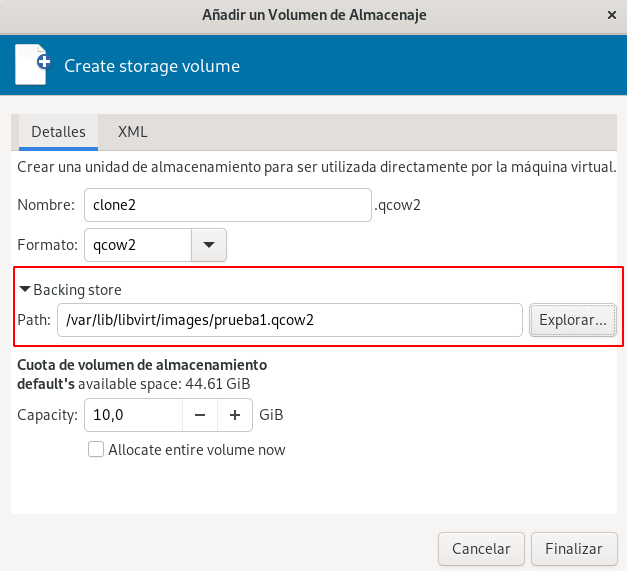
Task: Open the Formato dropdown arrow
Action: tap(209, 245)
